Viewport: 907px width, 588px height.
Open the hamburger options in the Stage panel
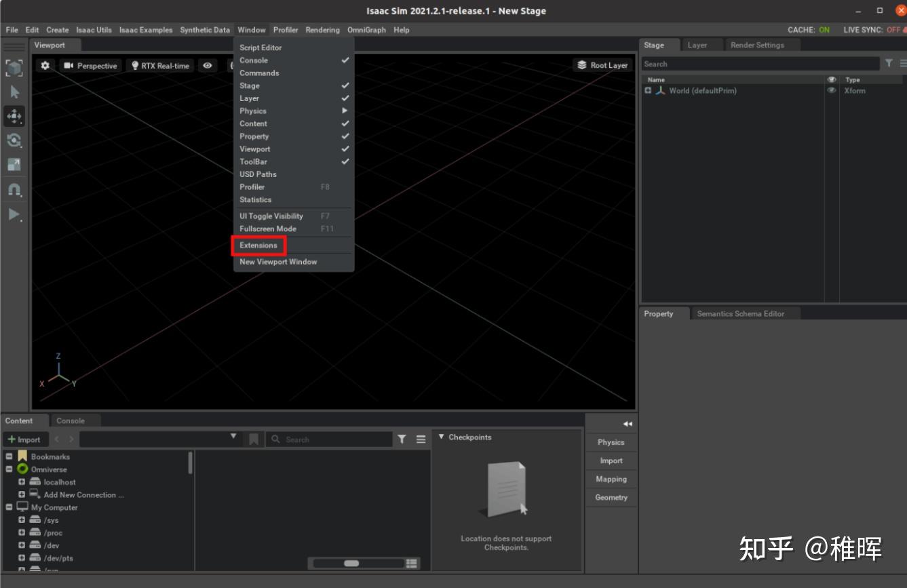pyautogui.click(x=903, y=63)
